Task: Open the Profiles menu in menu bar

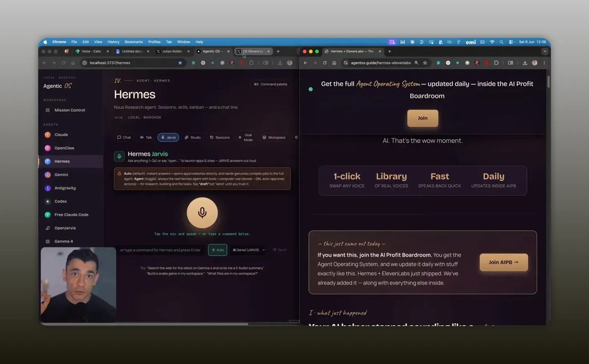Action: click(x=154, y=42)
